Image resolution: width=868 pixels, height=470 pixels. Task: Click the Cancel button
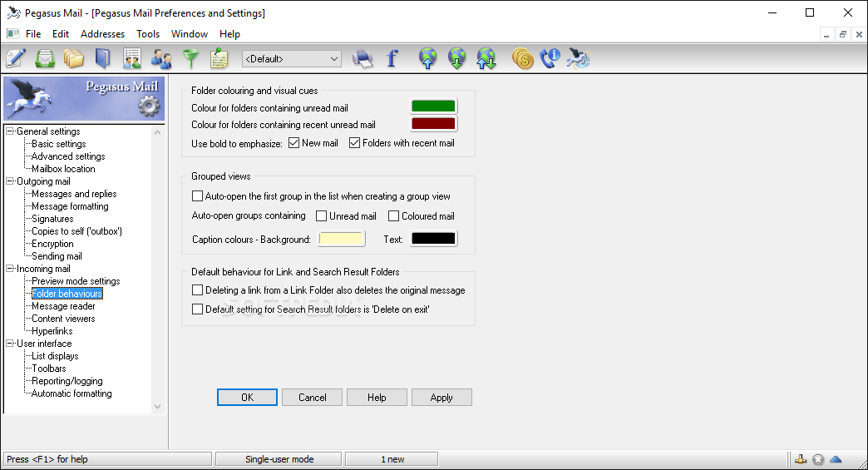tap(313, 398)
